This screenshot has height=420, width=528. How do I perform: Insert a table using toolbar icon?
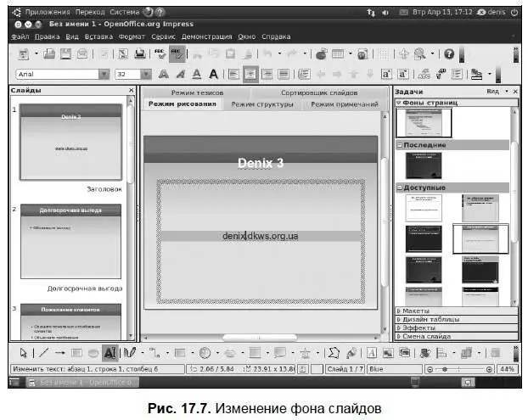point(338,53)
